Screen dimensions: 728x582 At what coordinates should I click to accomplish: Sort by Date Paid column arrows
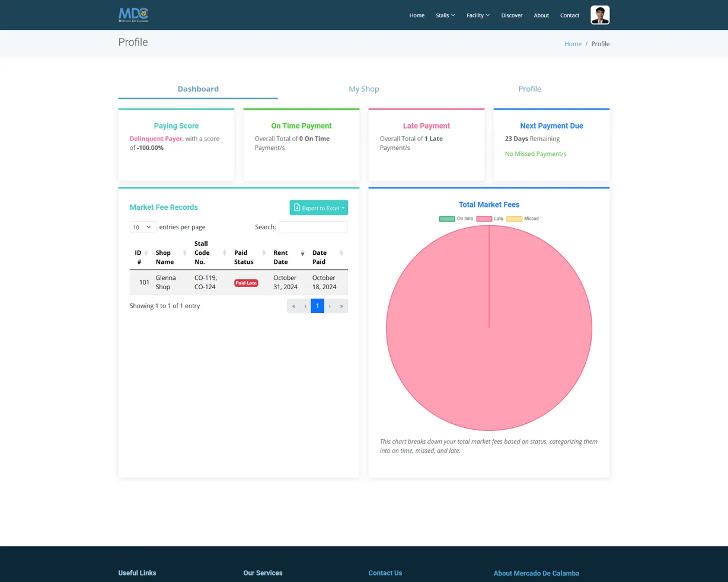(341, 253)
